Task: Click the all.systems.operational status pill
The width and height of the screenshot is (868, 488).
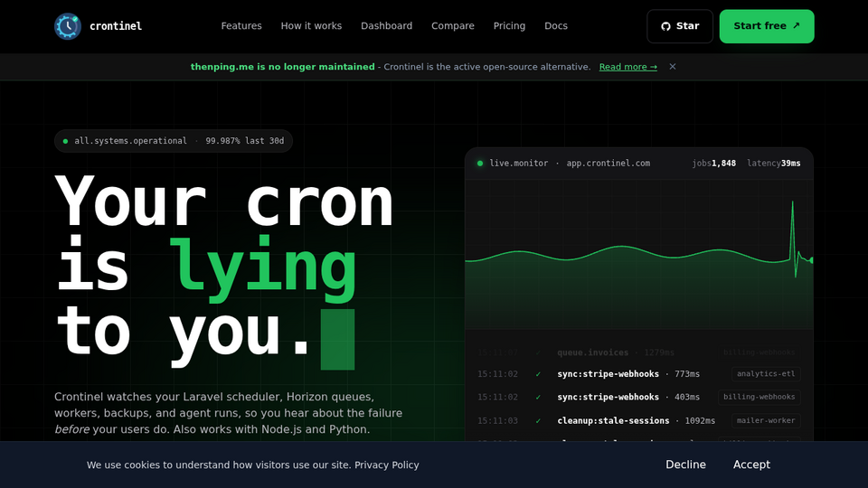Action: (x=174, y=141)
